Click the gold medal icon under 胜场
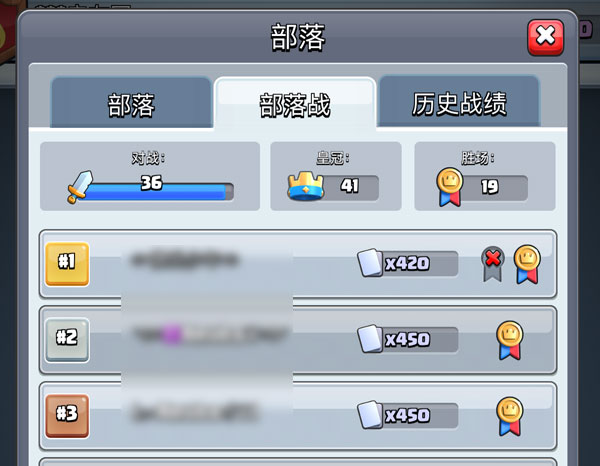Screen dimensions: 600x466 [x=450, y=187]
